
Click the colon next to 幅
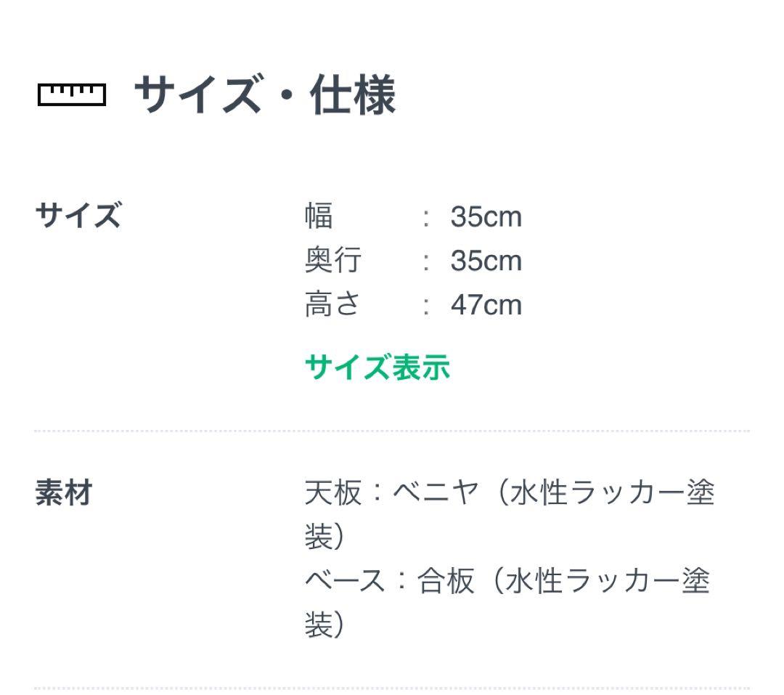click(x=427, y=216)
